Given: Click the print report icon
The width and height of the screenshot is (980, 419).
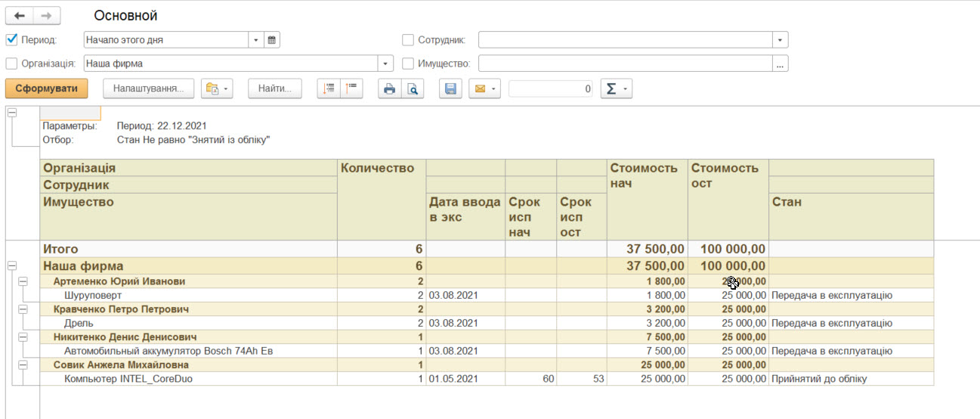Looking at the screenshot, I should pyautogui.click(x=389, y=89).
